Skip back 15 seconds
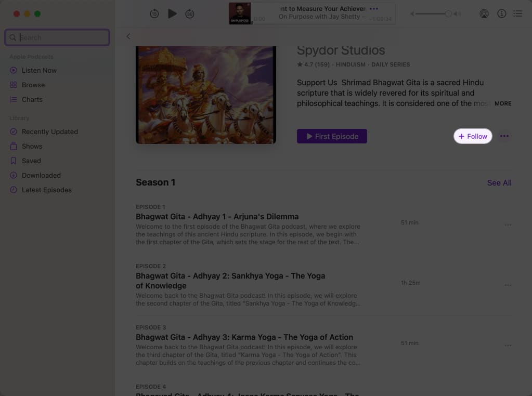The height and width of the screenshot is (396, 532). [x=154, y=14]
